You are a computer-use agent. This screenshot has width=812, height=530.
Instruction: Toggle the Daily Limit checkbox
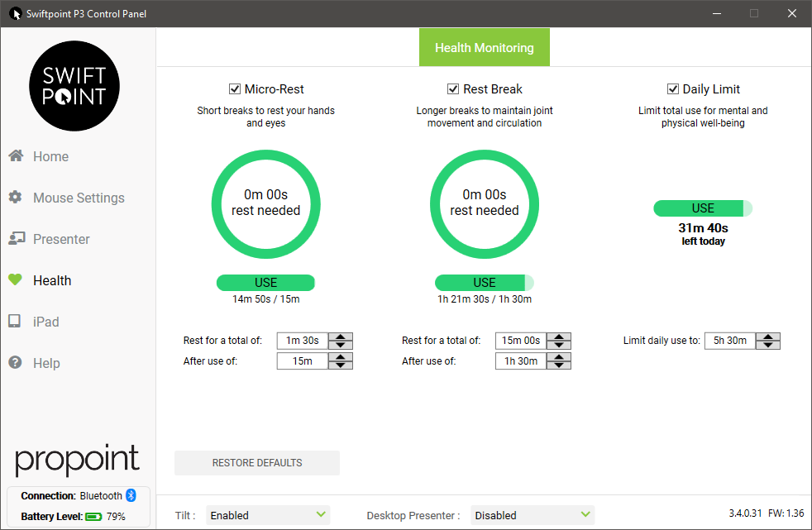click(673, 89)
